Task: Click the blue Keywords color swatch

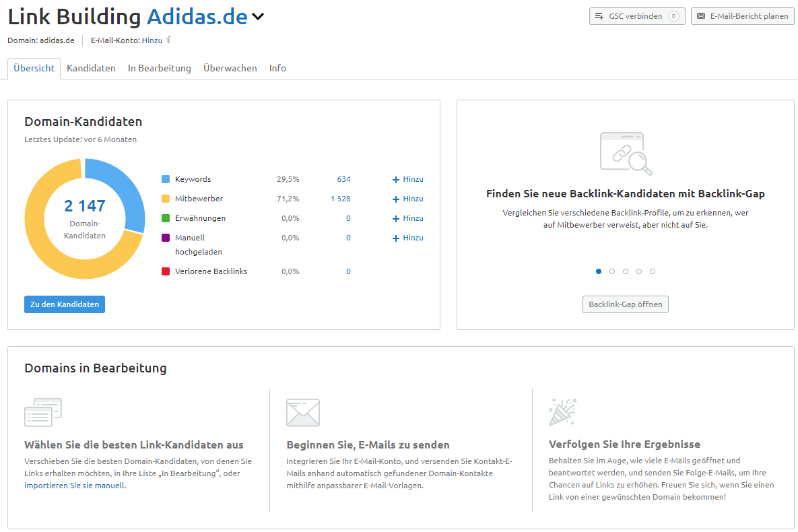Action: pos(166,179)
